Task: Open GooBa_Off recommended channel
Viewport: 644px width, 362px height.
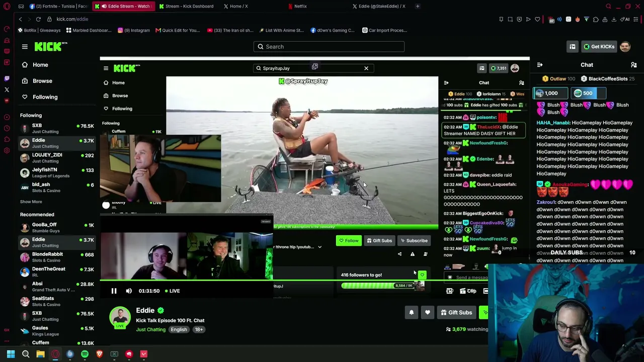Action: tap(57, 228)
